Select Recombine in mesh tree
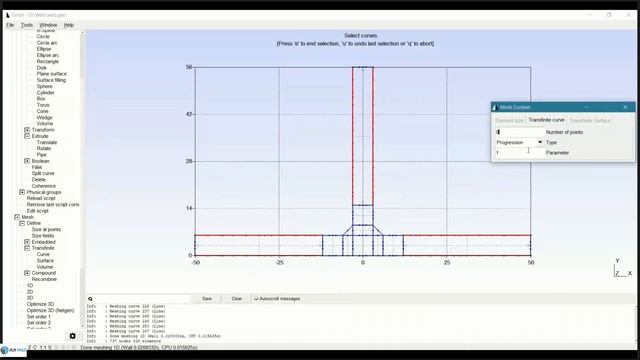The height and width of the screenshot is (360, 640). [x=44, y=279]
